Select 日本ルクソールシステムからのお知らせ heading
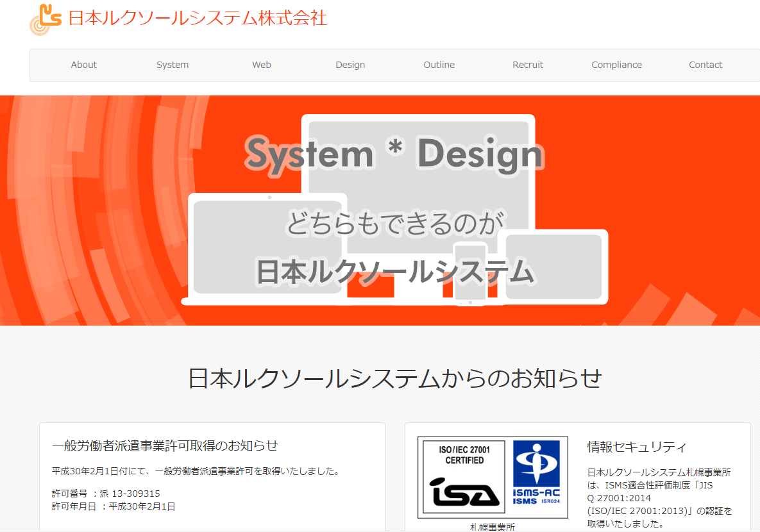The height and width of the screenshot is (532, 760). pos(395,378)
